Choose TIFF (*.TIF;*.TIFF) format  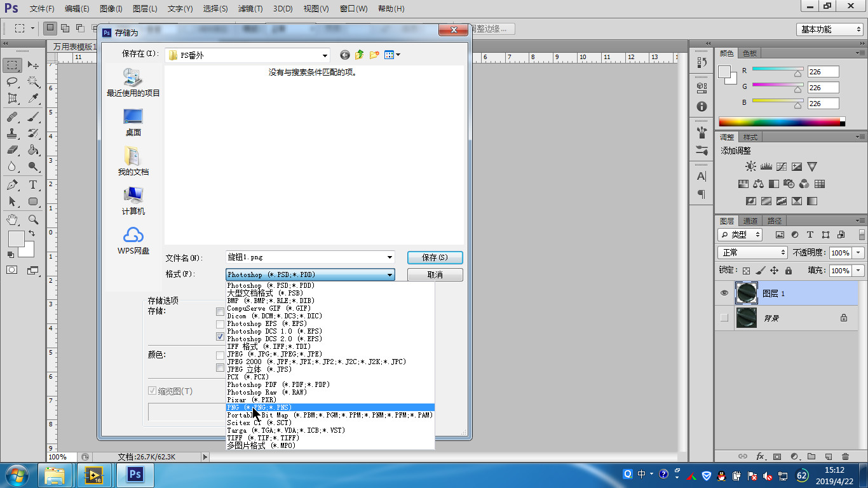point(330,438)
